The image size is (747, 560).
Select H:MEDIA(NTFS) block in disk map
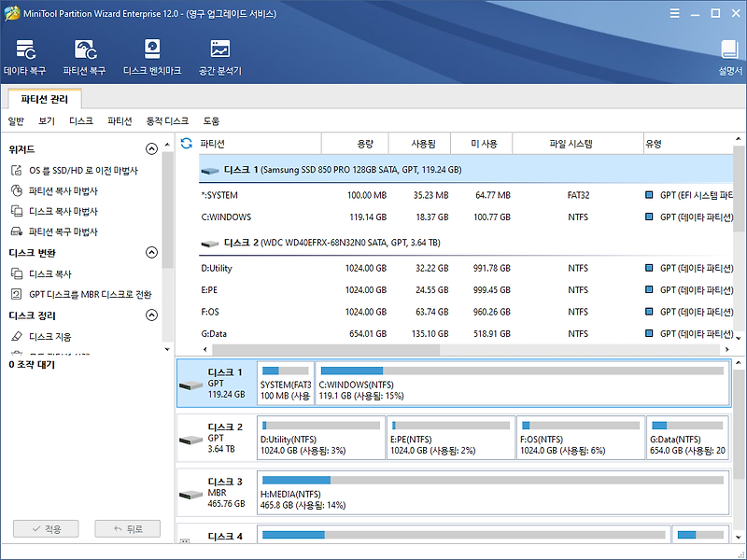(493, 493)
